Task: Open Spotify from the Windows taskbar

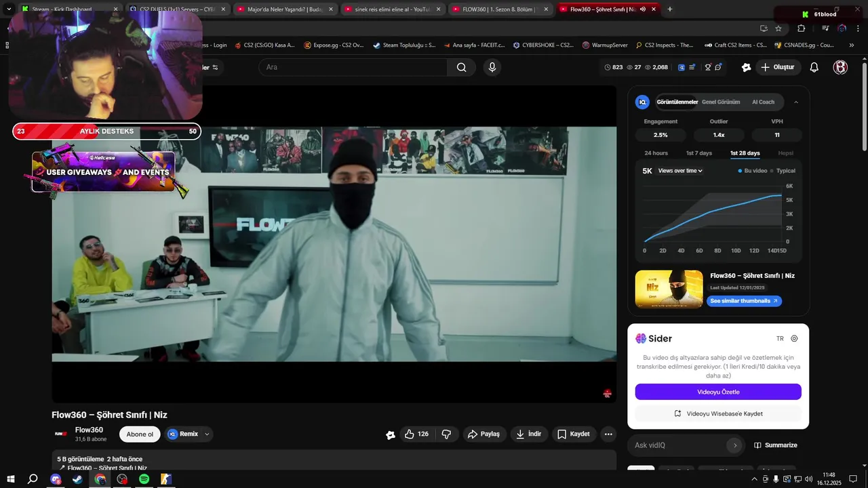Action: point(144,479)
